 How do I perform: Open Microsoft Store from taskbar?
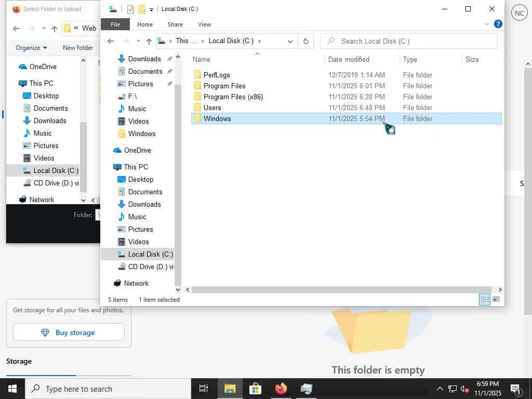(255, 389)
